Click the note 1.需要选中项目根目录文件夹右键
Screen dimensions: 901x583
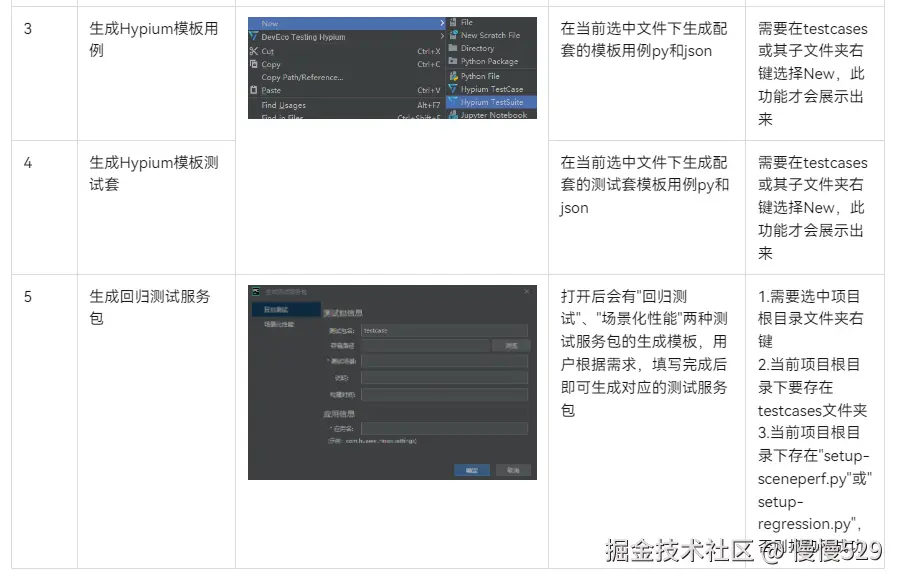(x=810, y=319)
